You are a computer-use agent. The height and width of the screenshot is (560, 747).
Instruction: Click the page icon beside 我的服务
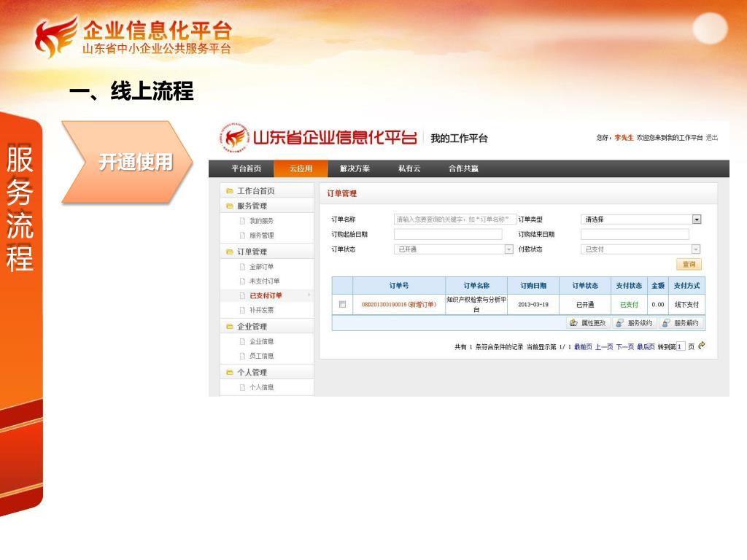tap(242, 221)
